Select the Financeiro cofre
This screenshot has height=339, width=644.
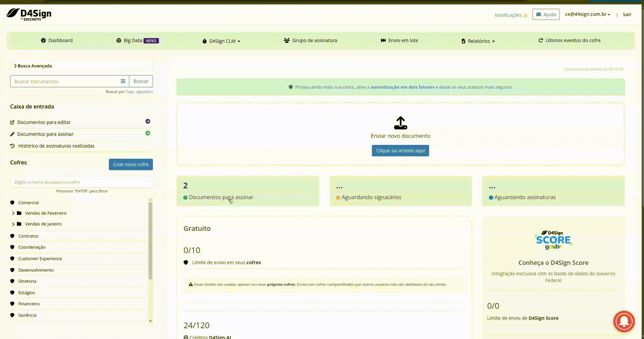pos(29,304)
